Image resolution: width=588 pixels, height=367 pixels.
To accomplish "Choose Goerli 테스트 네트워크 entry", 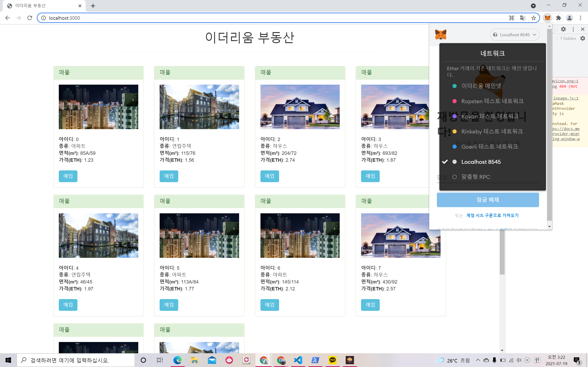I will pyautogui.click(x=489, y=147).
